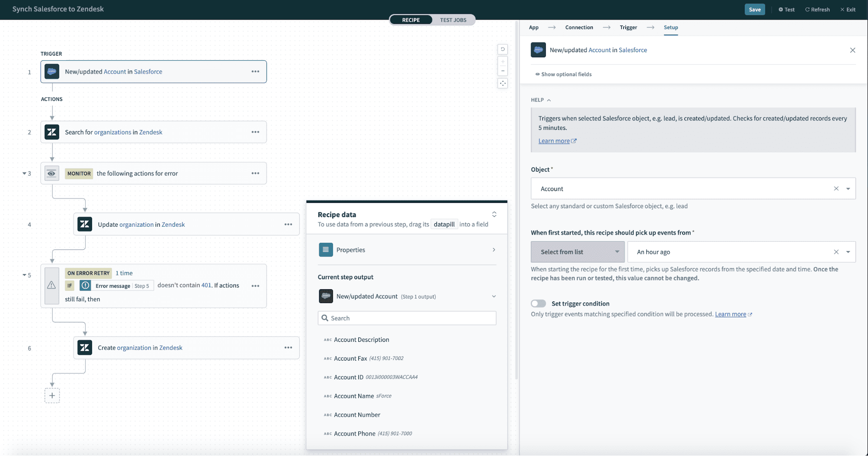
Task: Open the three-dot menu on Update organization step
Action: (288, 225)
